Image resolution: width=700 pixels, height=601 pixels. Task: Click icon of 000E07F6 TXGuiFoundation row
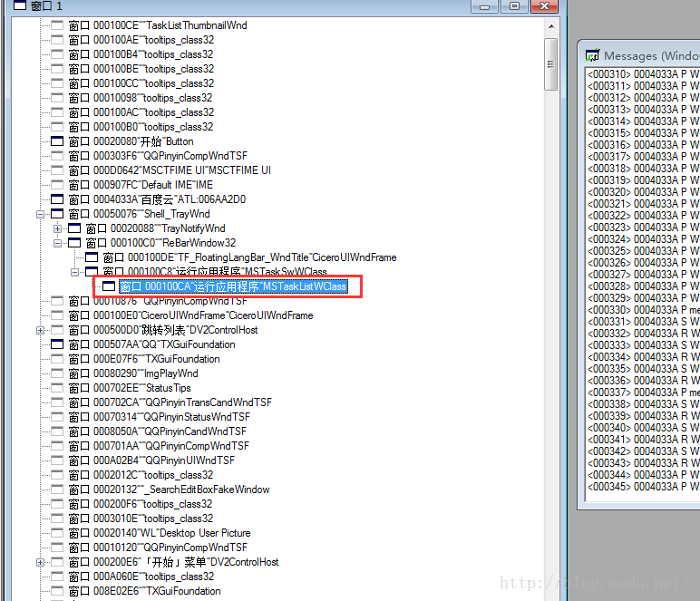pyautogui.click(x=57, y=359)
